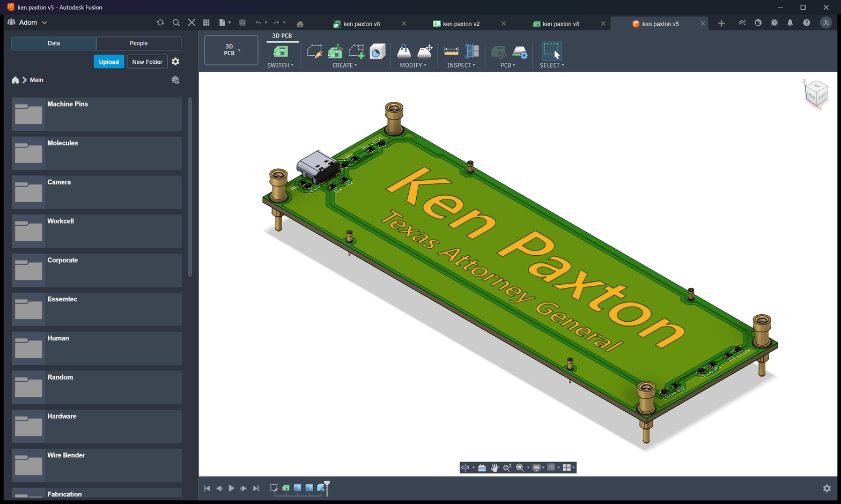Image resolution: width=841 pixels, height=504 pixels.
Task: Open the 3D PCB workspace dropdown
Action: pos(231,50)
